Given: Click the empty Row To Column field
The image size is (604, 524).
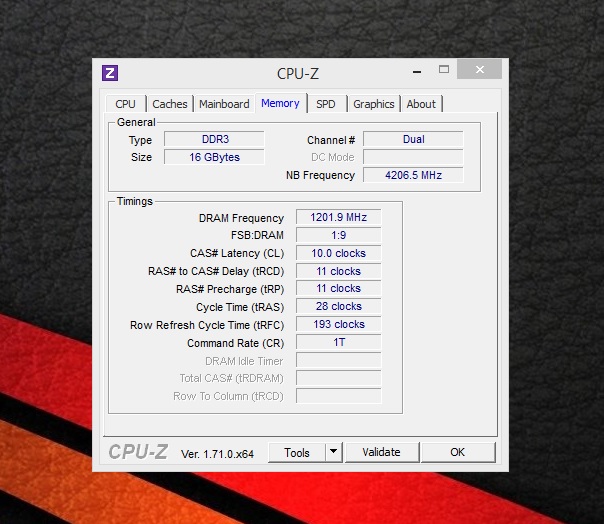Looking at the screenshot, I should [339, 396].
